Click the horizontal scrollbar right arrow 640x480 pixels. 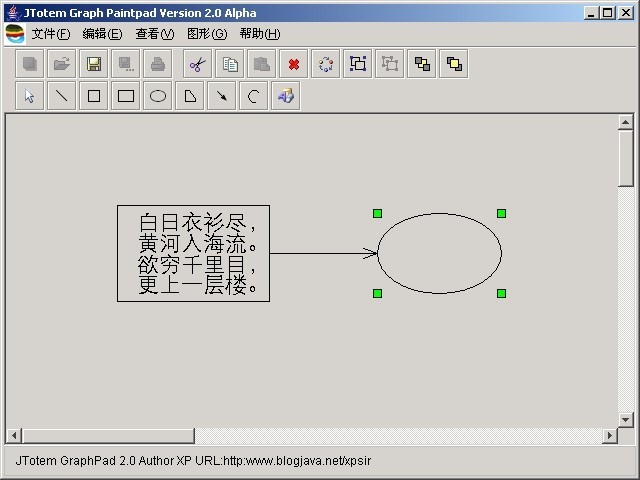(610, 436)
